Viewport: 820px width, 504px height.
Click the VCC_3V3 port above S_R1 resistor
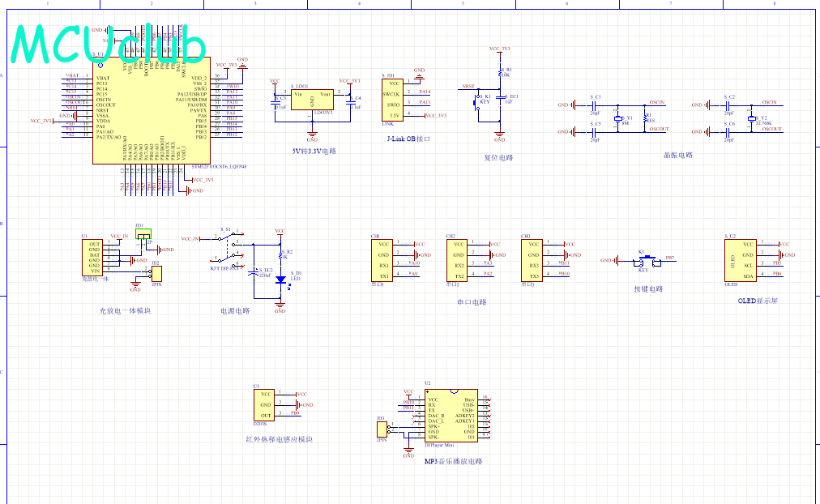tap(499, 49)
